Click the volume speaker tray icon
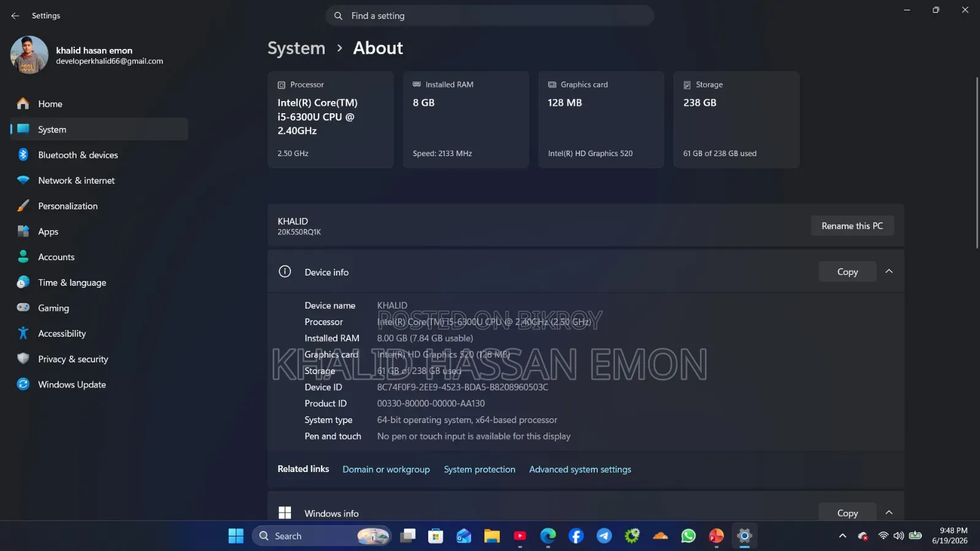The width and height of the screenshot is (980, 551). [x=899, y=536]
